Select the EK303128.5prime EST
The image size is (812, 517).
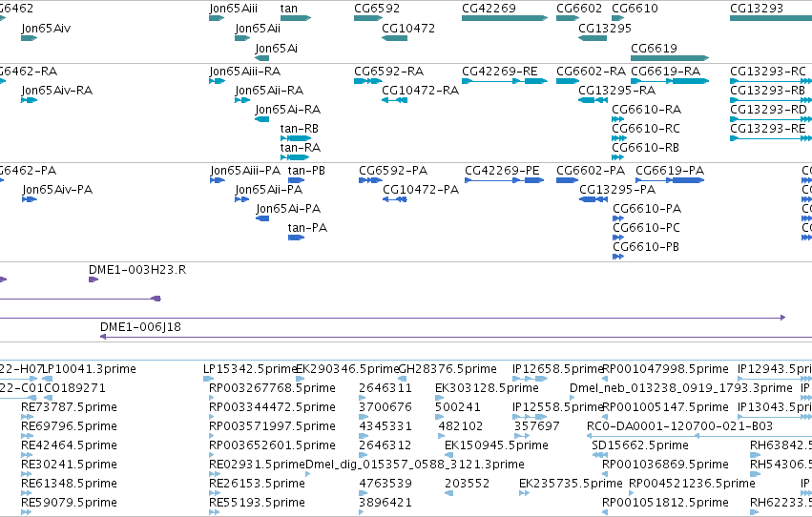click(x=439, y=398)
